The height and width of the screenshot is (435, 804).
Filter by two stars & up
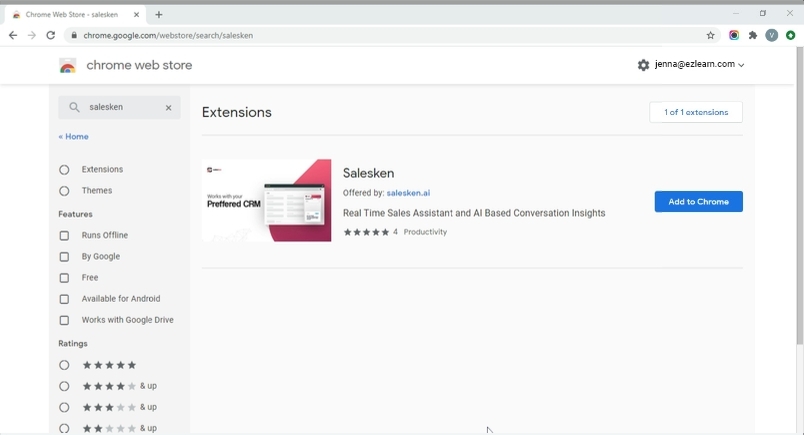64,428
